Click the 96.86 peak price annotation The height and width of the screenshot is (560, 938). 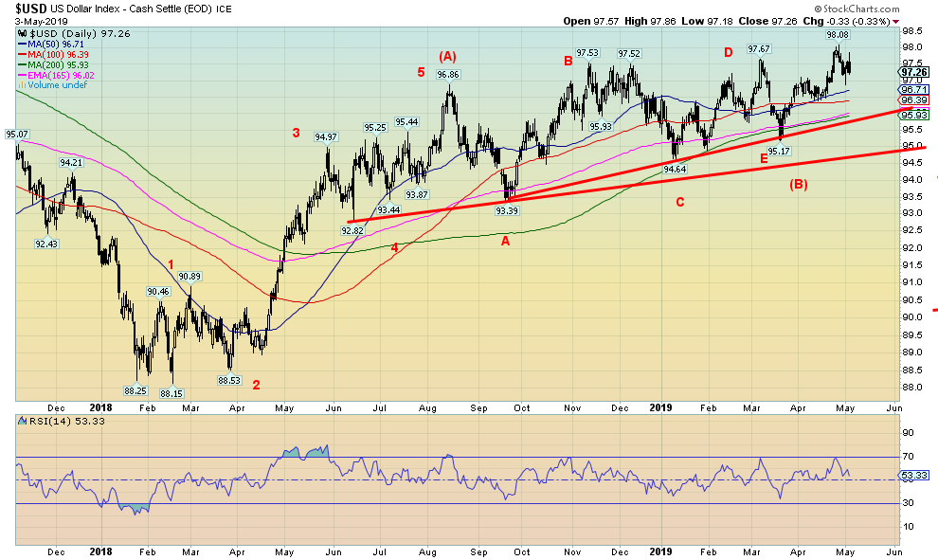click(447, 74)
